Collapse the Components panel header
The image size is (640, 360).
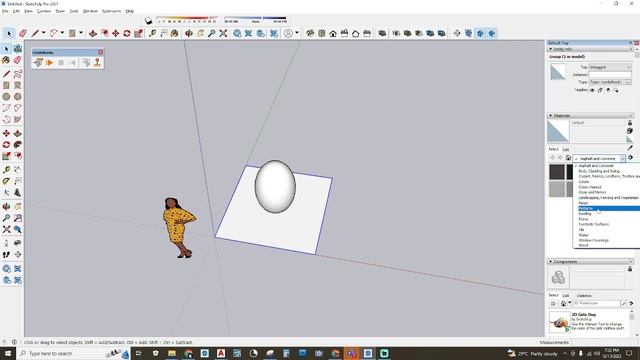pyautogui.click(x=550, y=262)
